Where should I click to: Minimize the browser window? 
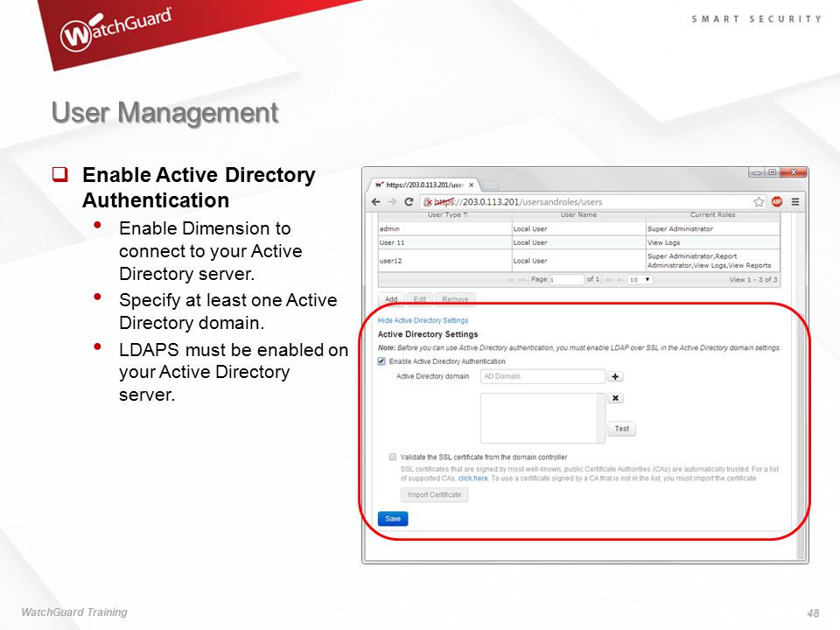(x=757, y=172)
